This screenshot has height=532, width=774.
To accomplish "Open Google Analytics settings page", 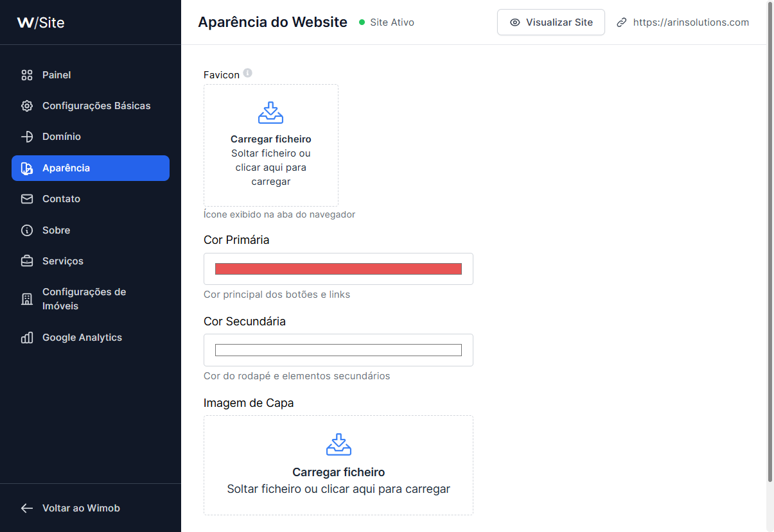I will [x=91, y=338].
